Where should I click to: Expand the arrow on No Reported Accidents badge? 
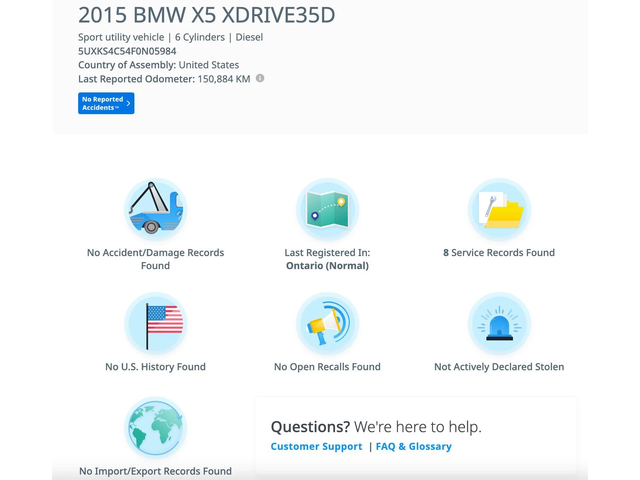click(x=128, y=103)
